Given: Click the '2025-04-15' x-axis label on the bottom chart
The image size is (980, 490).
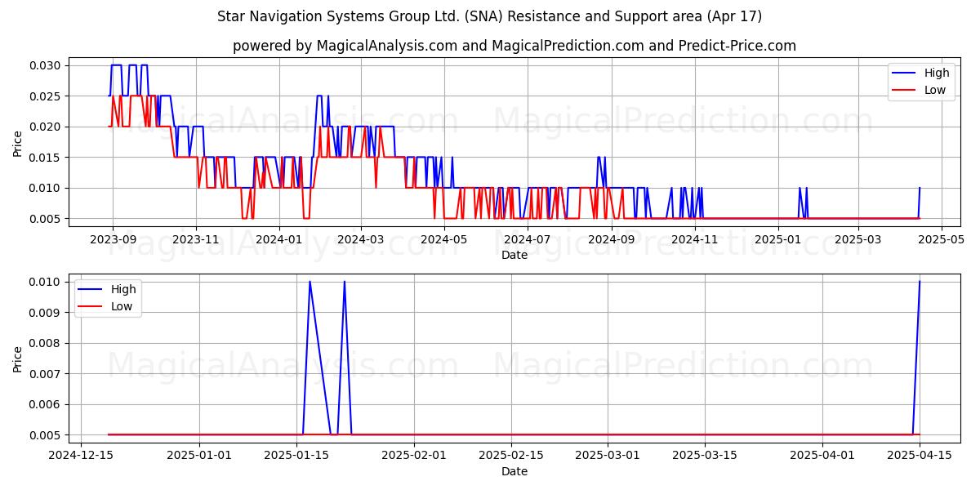Looking at the screenshot, I should (920, 456).
